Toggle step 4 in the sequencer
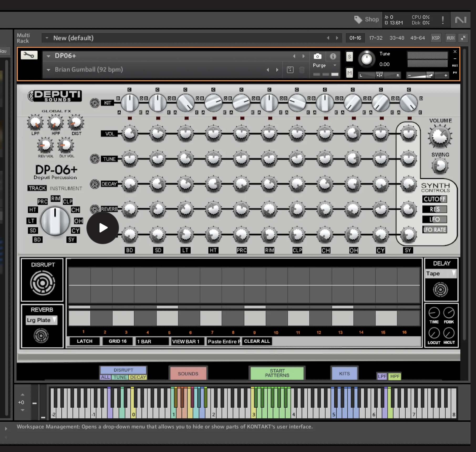The image size is (476, 452). click(145, 318)
